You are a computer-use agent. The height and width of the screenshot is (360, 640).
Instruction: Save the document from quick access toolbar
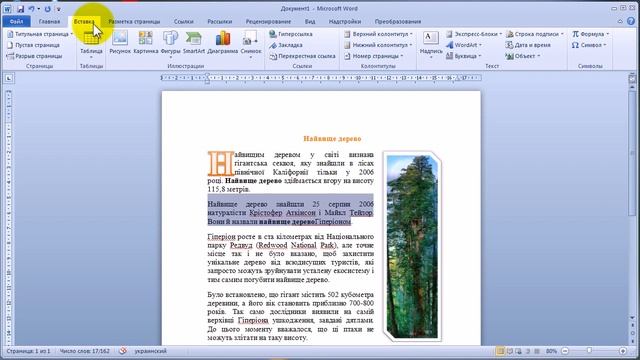(20, 9)
